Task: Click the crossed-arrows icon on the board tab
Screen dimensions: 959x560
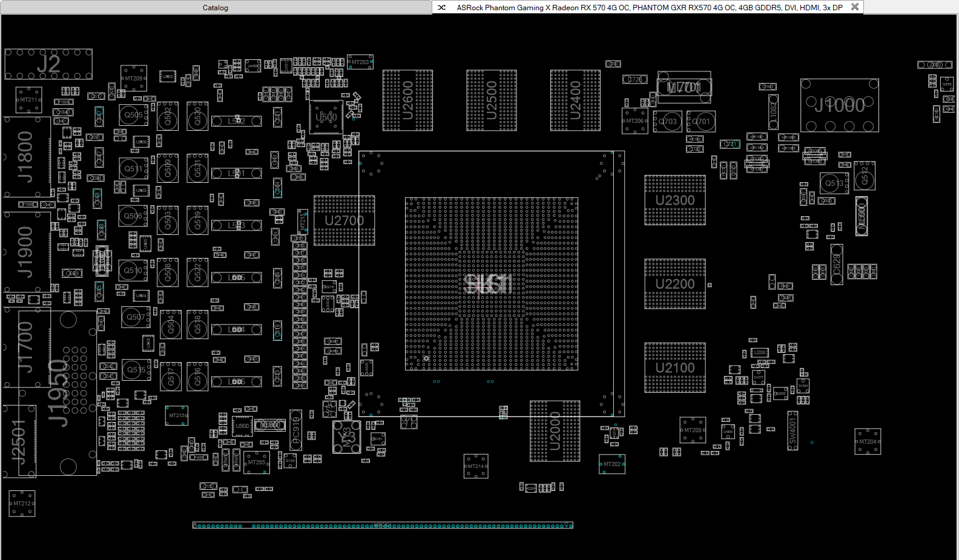Action: click(442, 8)
